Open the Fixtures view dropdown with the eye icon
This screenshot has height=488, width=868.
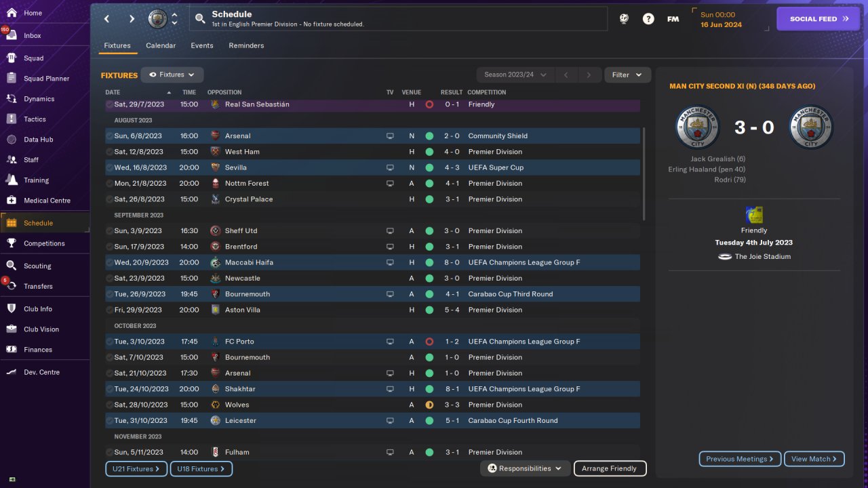[x=172, y=75]
